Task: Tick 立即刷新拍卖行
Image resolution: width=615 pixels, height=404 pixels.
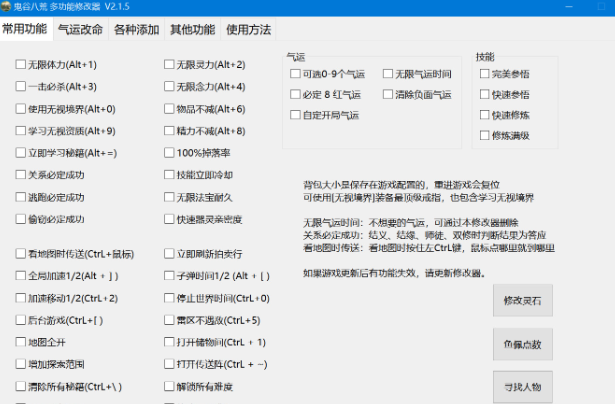Action: coord(169,254)
